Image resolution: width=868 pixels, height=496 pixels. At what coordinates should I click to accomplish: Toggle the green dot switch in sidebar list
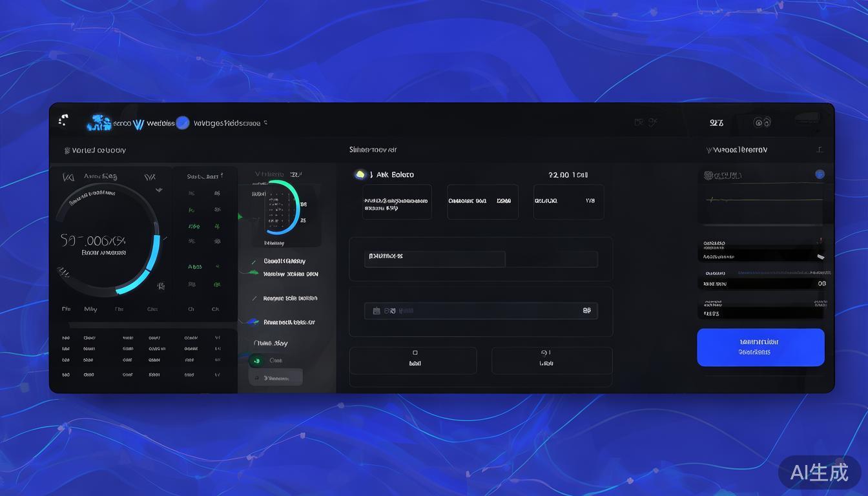point(256,360)
